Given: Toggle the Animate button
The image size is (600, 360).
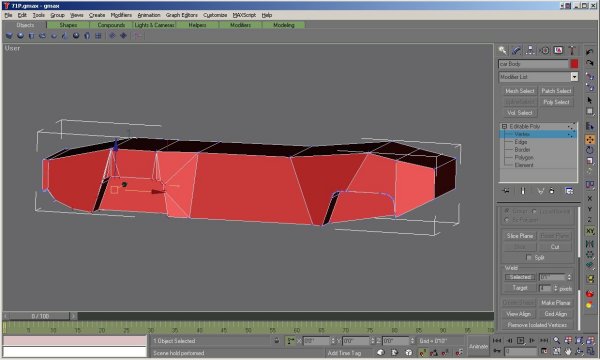Looking at the screenshot, I should pos(478,346).
